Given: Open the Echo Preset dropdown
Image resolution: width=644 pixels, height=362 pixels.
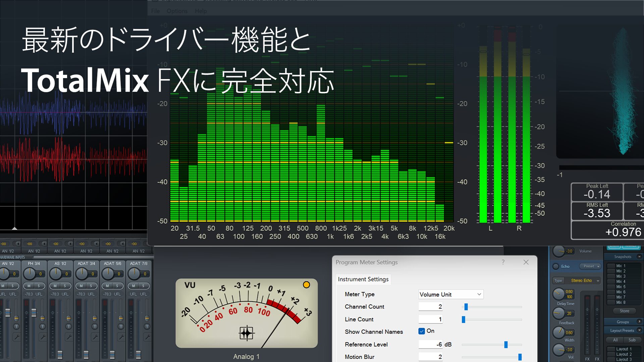Looking at the screenshot, I should tap(591, 266).
